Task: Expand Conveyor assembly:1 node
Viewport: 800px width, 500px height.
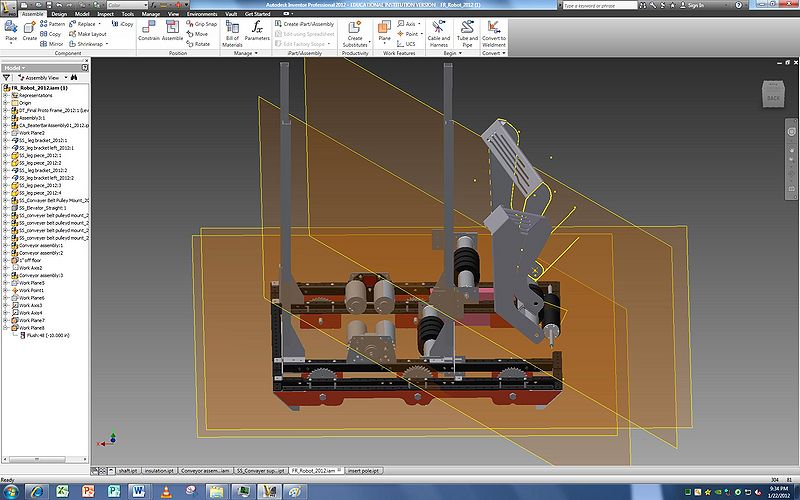Action: click(6, 245)
